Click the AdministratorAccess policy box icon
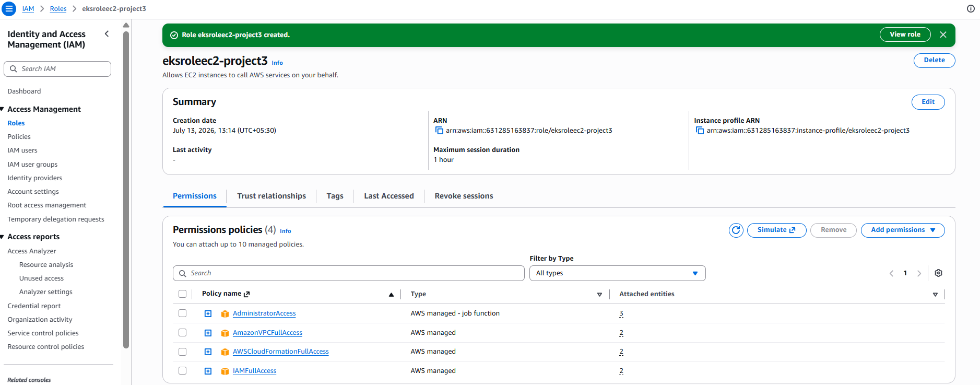Image resolution: width=980 pixels, height=385 pixels. coord(225,314)
